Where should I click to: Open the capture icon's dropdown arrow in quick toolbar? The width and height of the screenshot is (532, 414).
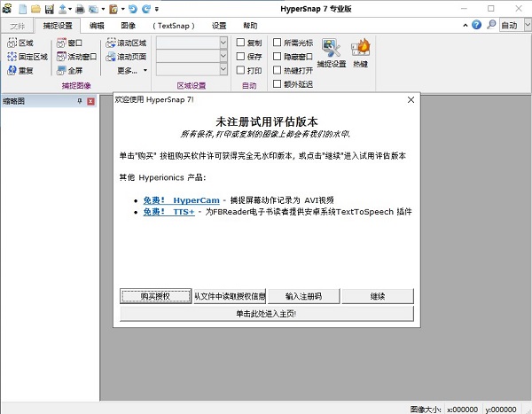(x=103, y=9)
